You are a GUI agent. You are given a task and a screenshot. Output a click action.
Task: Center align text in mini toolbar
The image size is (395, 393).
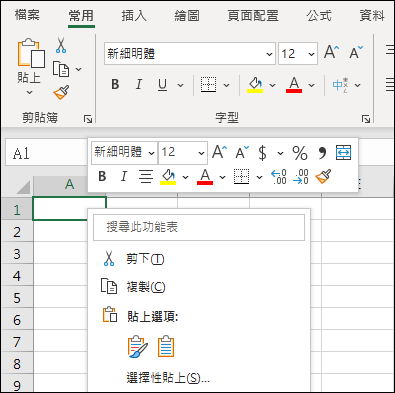[146, 176]
